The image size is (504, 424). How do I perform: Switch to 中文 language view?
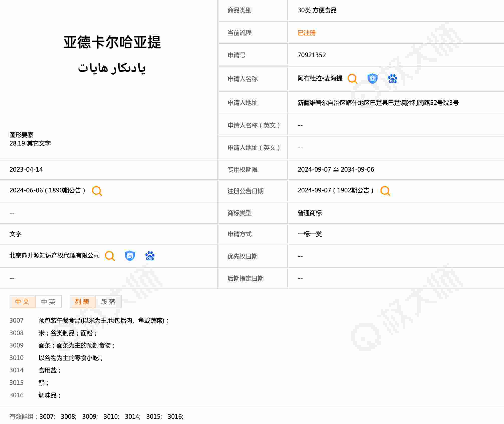(22, 302)
